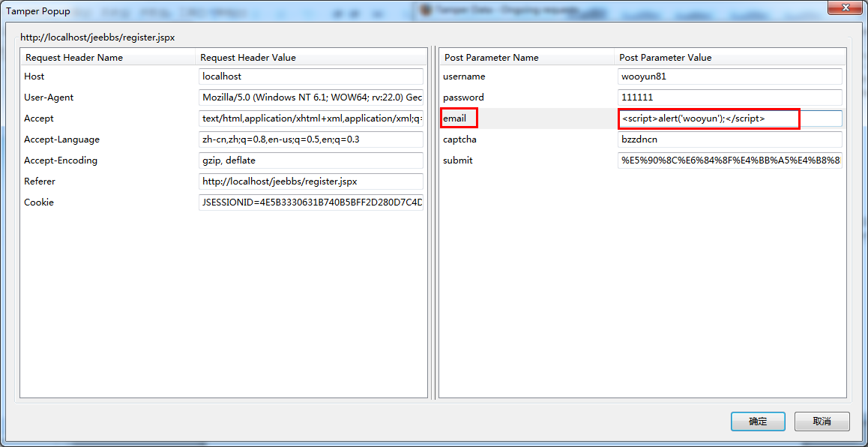Screen dimensions: 868x447
Task: Select the User-Agent row label
Action: click(49, 97)
